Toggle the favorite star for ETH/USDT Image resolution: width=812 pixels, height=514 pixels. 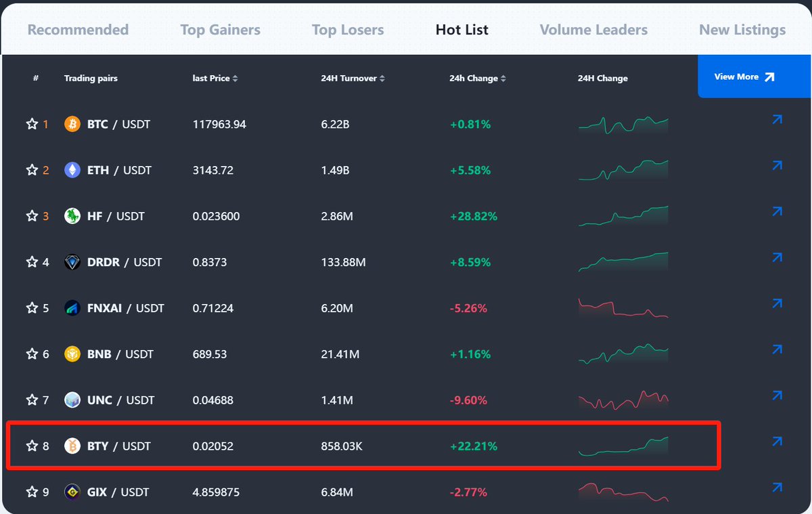coord(31,170)
